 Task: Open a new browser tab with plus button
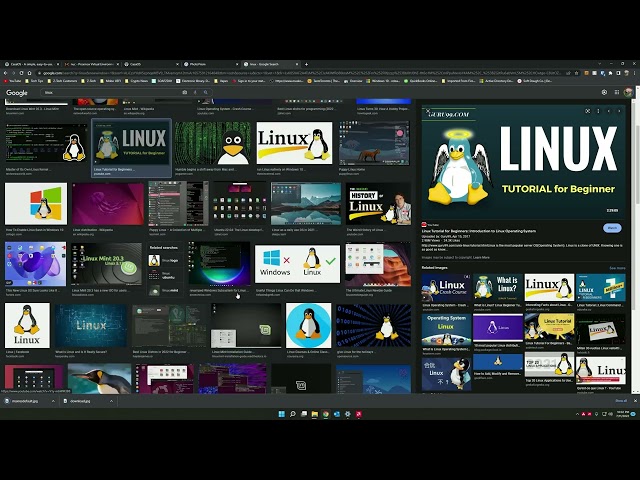pos(306,64)
